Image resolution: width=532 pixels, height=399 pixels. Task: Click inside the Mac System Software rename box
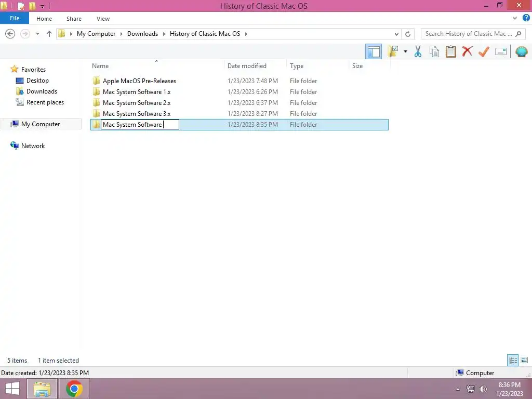[x=140, y=125]
